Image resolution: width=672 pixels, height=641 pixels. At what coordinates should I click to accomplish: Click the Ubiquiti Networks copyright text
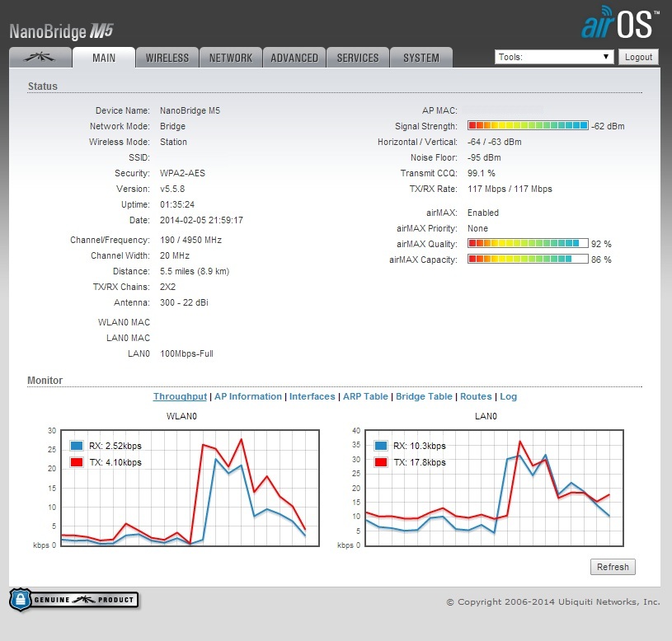(x=553, y=601)
